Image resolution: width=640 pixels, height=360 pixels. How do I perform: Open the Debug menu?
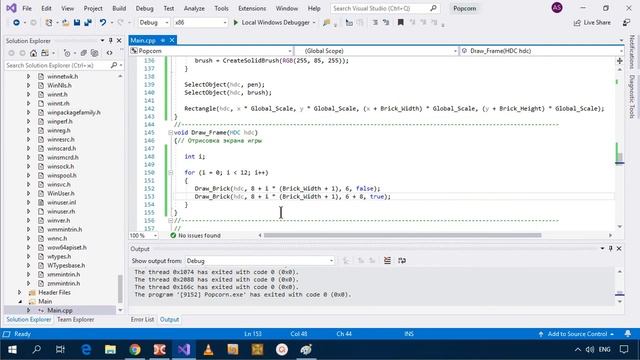point(144,8)
